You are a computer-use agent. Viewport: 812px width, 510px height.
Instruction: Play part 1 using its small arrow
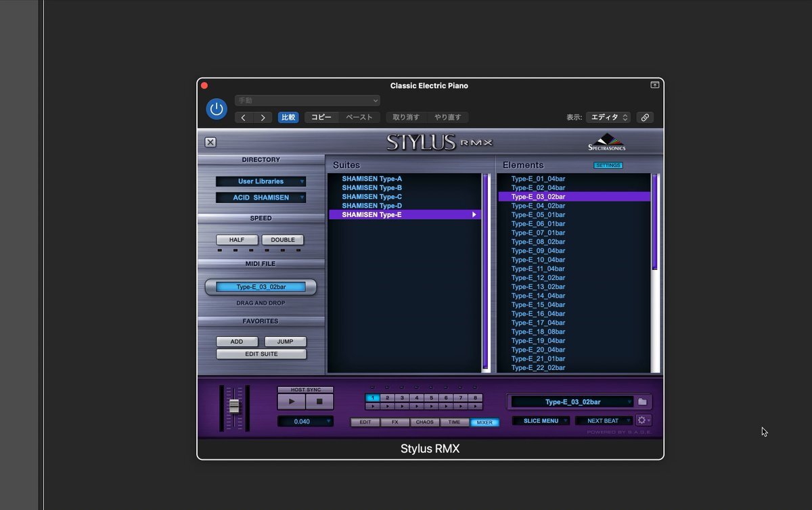point(372,407)
